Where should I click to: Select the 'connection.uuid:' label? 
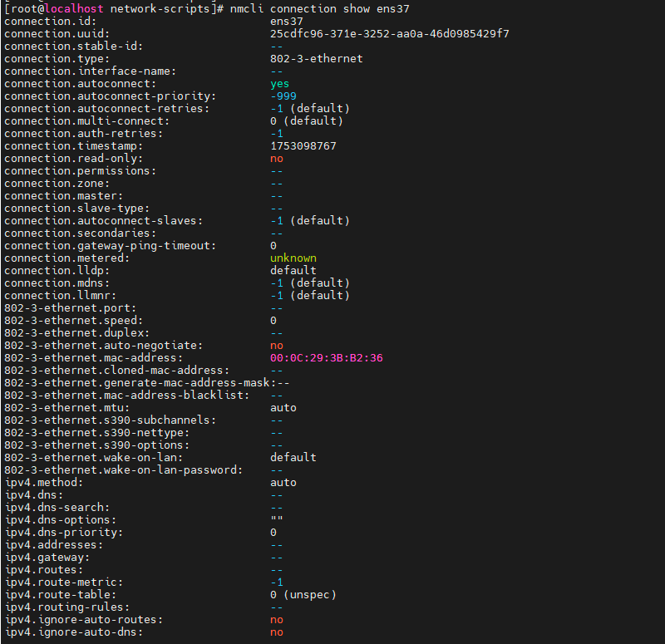tap(57, 34)
